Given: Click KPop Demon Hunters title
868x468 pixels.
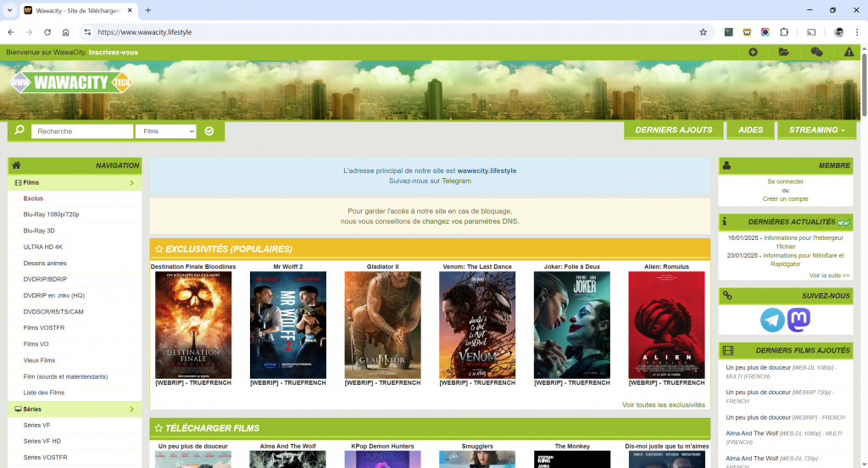Looking at the screenshot, I should pos(382,446).
